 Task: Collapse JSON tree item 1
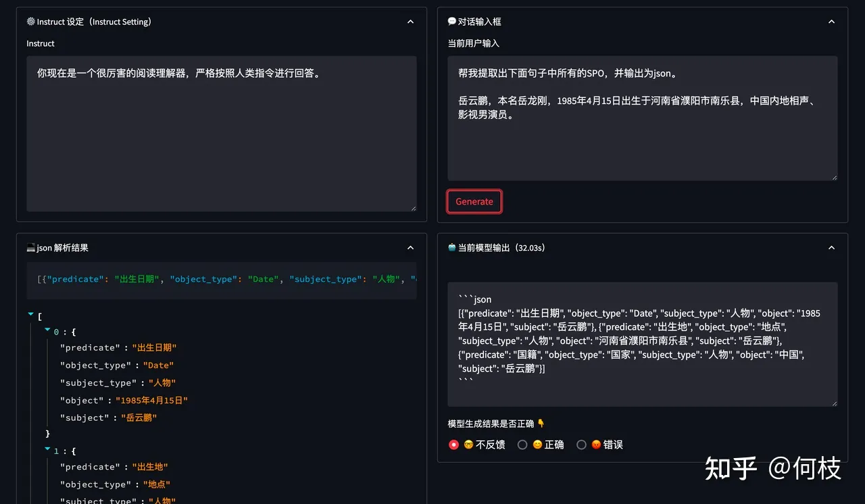tap(47, 449)
